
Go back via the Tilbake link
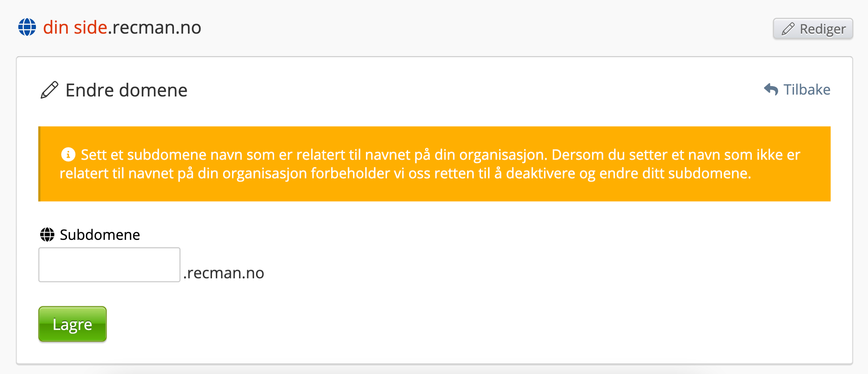pos(807,90)
